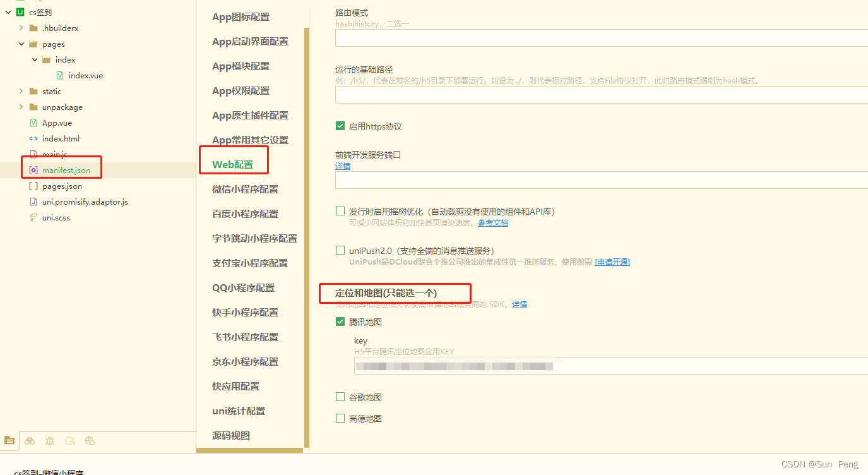Open QQ小程序配置 section

[243, 288]
